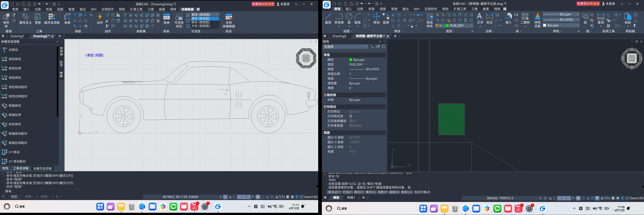Toggle ortho mode in right window status bar
Viewport: 644px width, 215px height.
554,198
